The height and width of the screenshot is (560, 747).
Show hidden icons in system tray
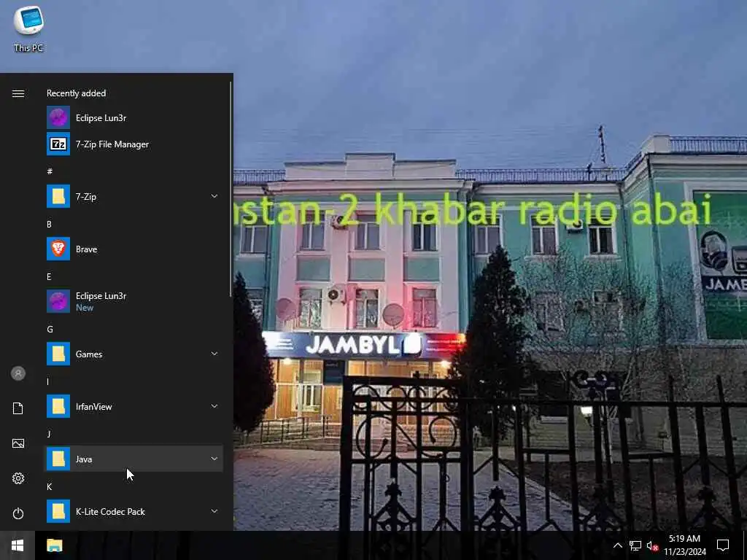point(617,545)
